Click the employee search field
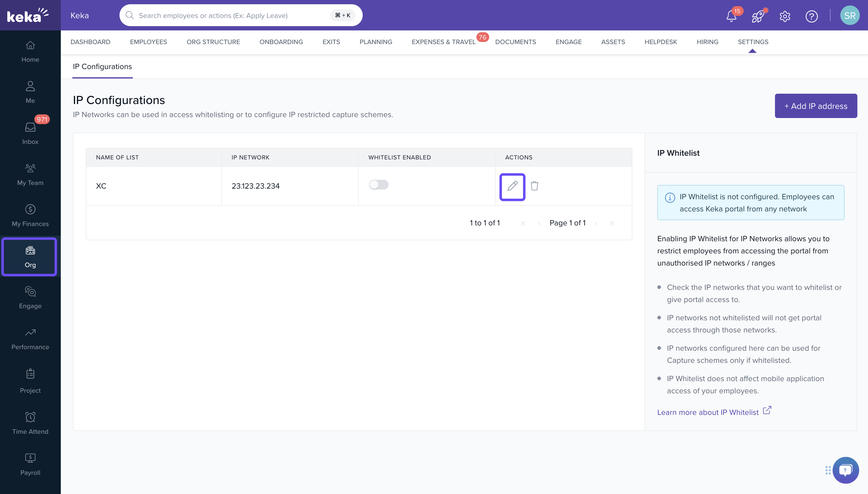 230,16
